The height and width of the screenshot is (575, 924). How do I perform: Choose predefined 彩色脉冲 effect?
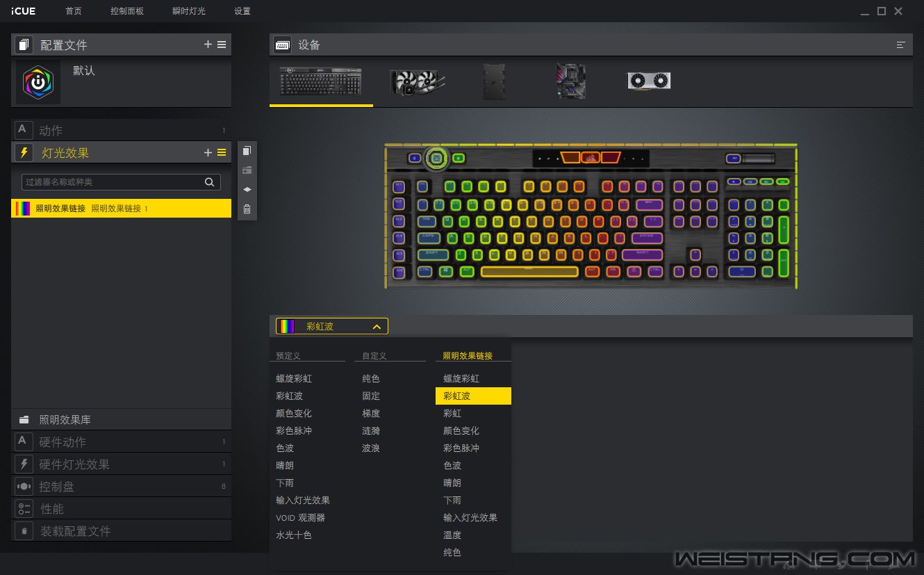click(294, 431)
